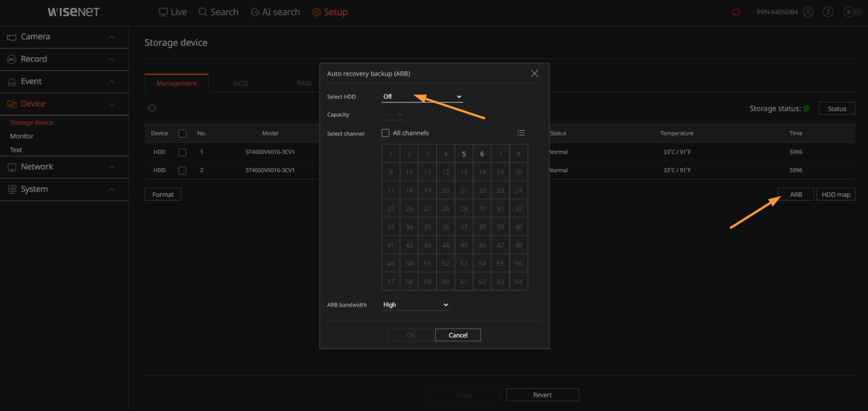Open Monitor in the Device submenu
Image resolution: width=868 pixels, height=411 pixels.
point(22,136)
